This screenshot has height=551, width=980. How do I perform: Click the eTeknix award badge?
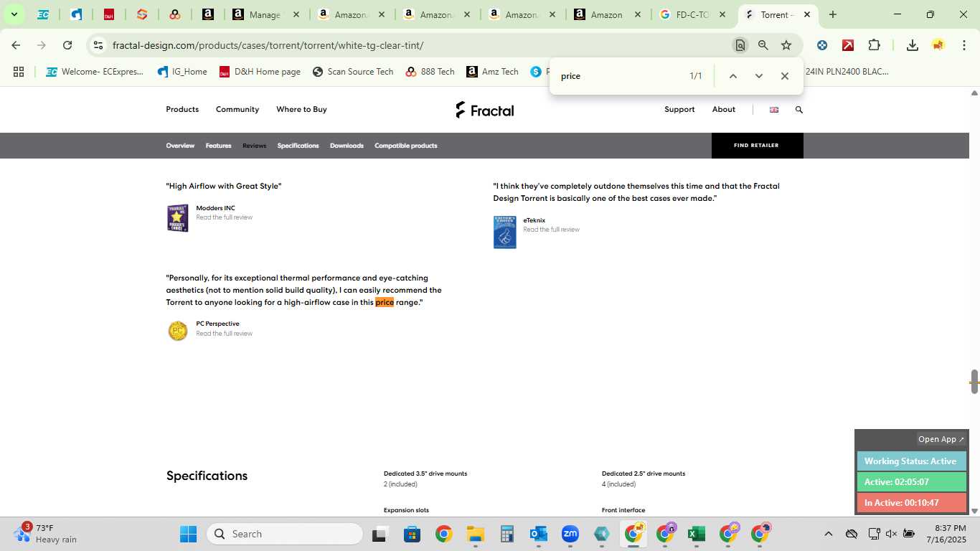tap(505, 232)
